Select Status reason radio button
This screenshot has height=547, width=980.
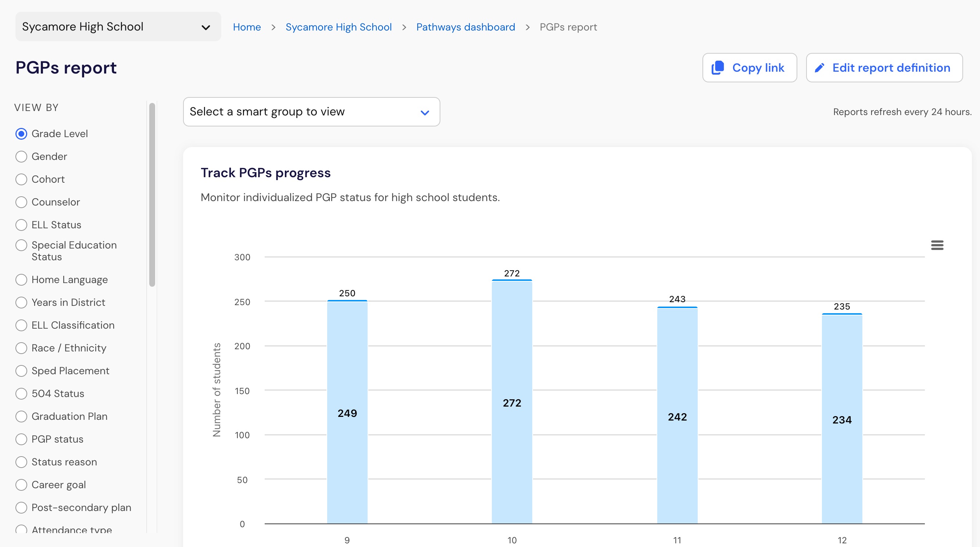click(x=21, y=462)
